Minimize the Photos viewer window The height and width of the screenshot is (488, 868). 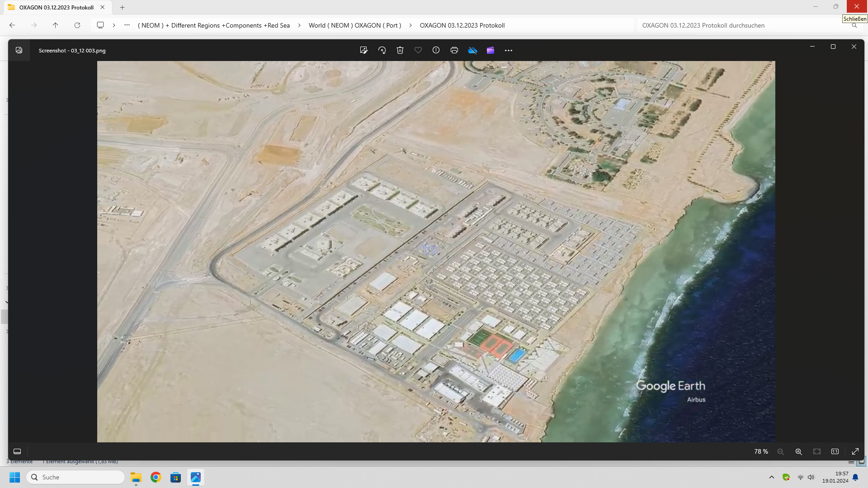812,47
